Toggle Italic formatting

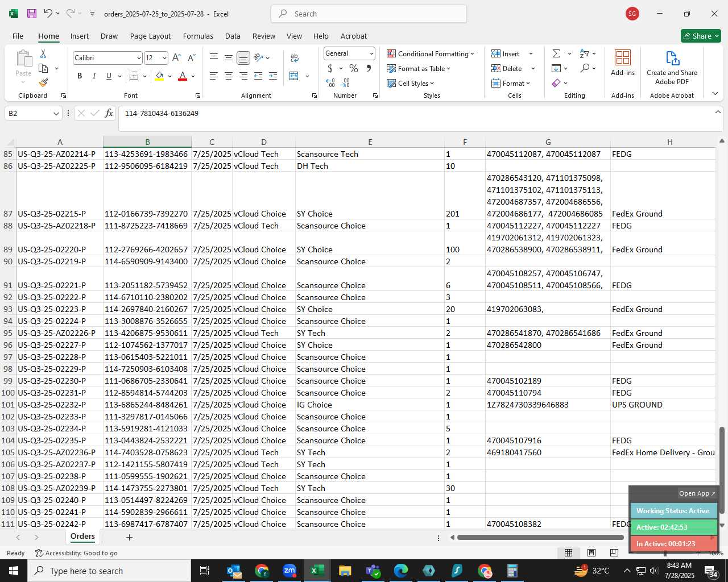click(x=94, y=76)
